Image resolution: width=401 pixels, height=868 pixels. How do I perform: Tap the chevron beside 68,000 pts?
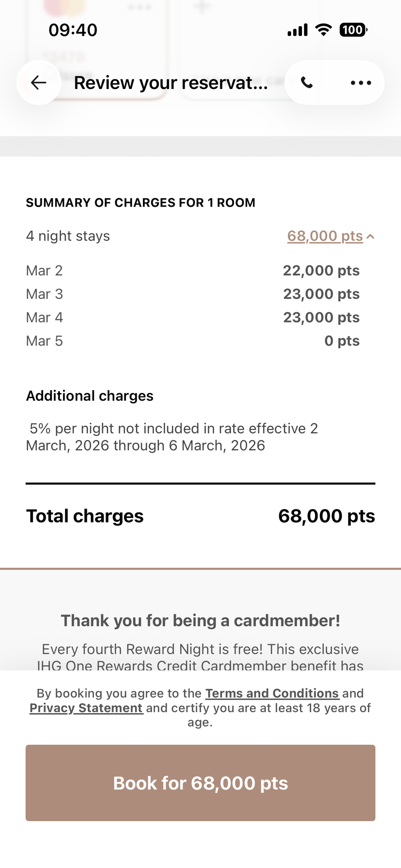pos(370,237)
